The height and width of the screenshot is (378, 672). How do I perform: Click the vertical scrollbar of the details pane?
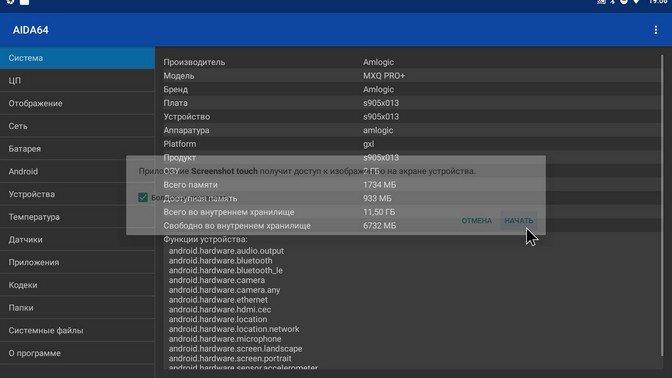[x=662, y=206]
